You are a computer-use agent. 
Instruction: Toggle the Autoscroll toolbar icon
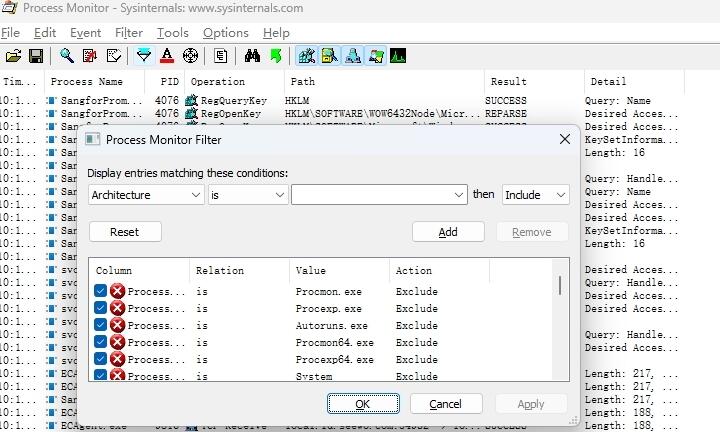tap(90, 56)
